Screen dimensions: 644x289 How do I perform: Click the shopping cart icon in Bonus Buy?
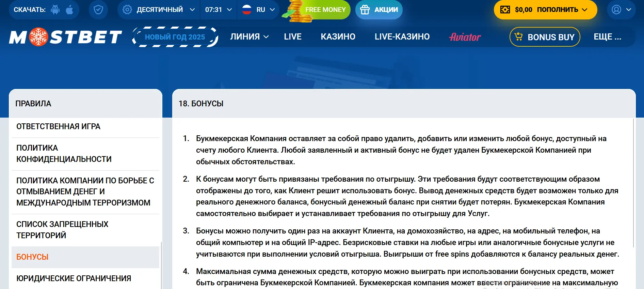(519, 36)
